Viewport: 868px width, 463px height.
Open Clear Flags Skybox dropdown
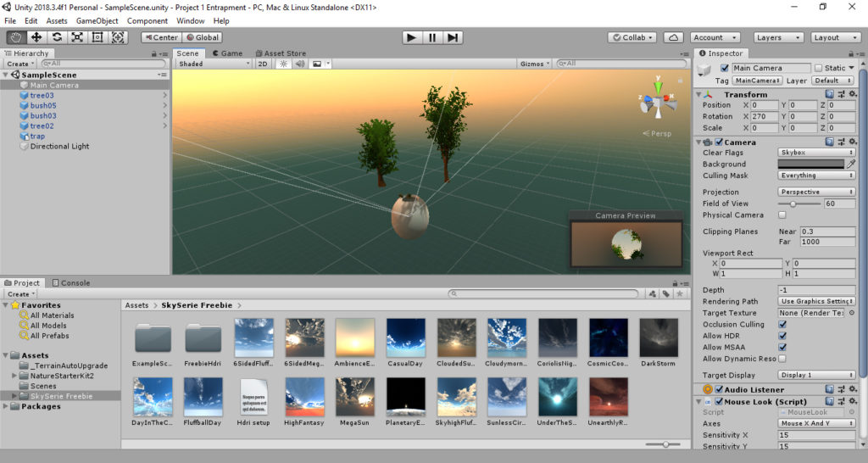pyautogui.click(x=816, y=153)
